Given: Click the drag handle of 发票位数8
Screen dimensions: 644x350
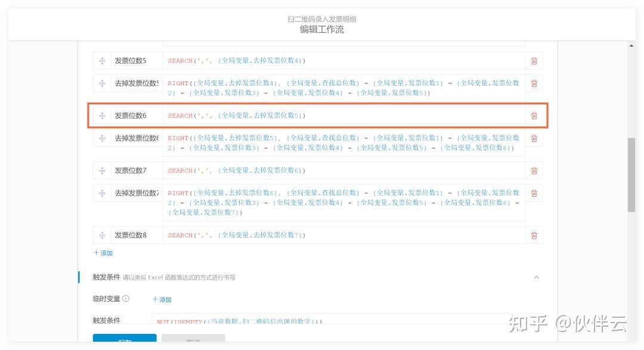Looking at the screenshot, I should [x=102, y=236].
